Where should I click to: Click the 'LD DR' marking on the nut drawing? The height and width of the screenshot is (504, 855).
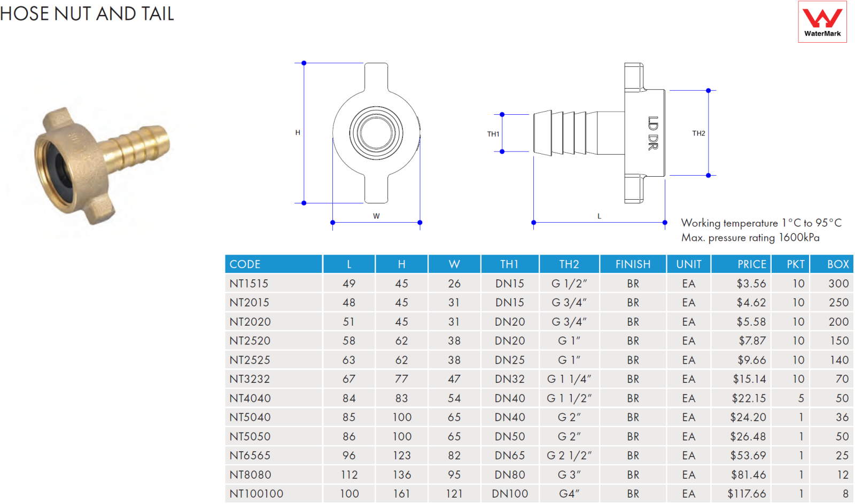pyautogui.click(x=652, y=133)
